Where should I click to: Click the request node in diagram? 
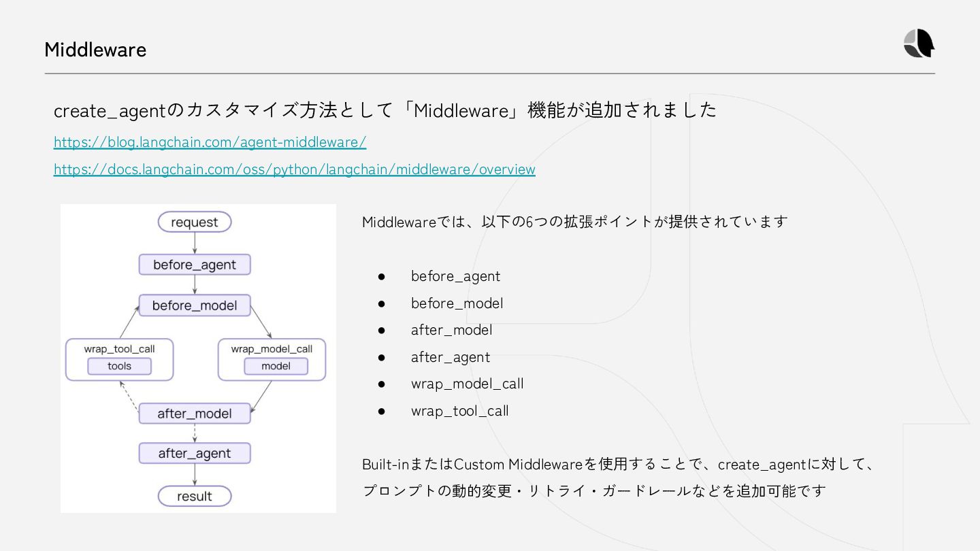click(195, 222)
